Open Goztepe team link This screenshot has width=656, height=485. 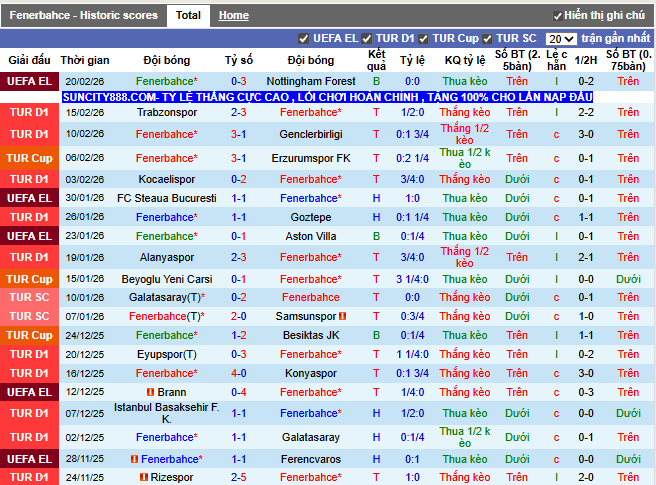click(311, 217)
